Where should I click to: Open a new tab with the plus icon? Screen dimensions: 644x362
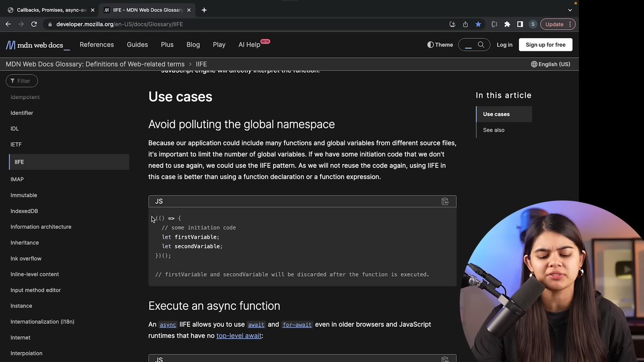tap(204, 10)
